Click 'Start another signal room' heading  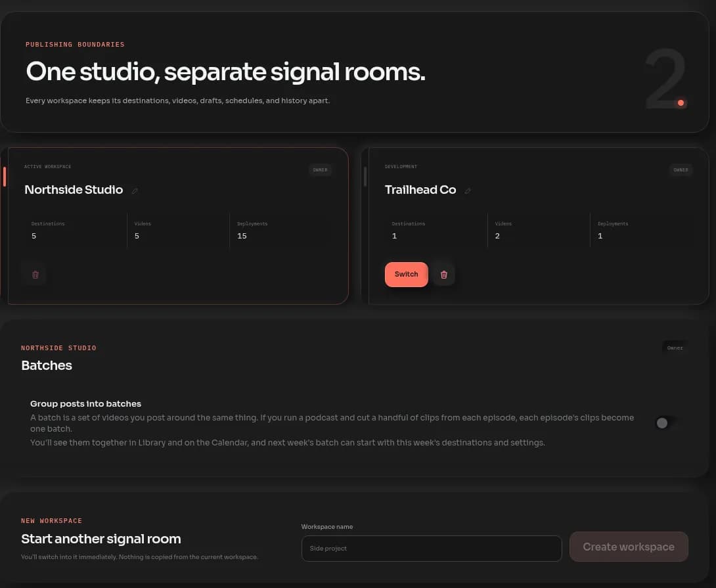(101, 539)
